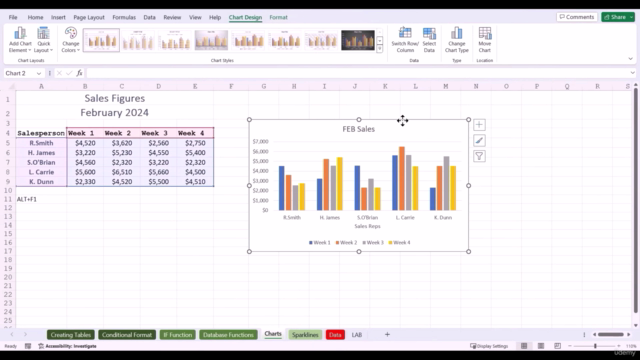The image size is (640, 360).
Task: Switch to the Home ribbon tab
Action: pyautogui.click(x=35, y=17)
